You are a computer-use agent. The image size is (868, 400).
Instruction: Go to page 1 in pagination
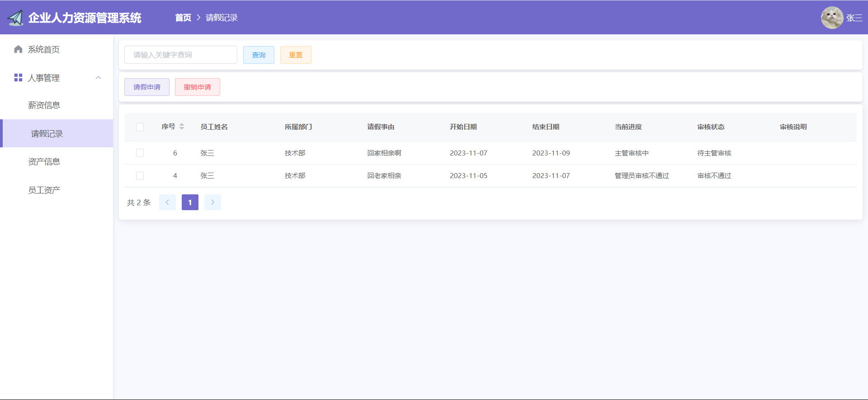click(x=190, y=202)
